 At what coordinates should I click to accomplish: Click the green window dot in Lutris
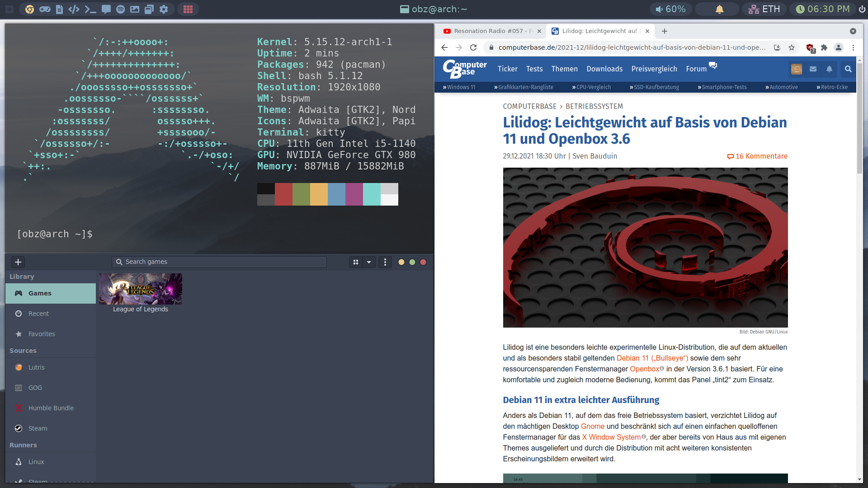pos(412,262)
